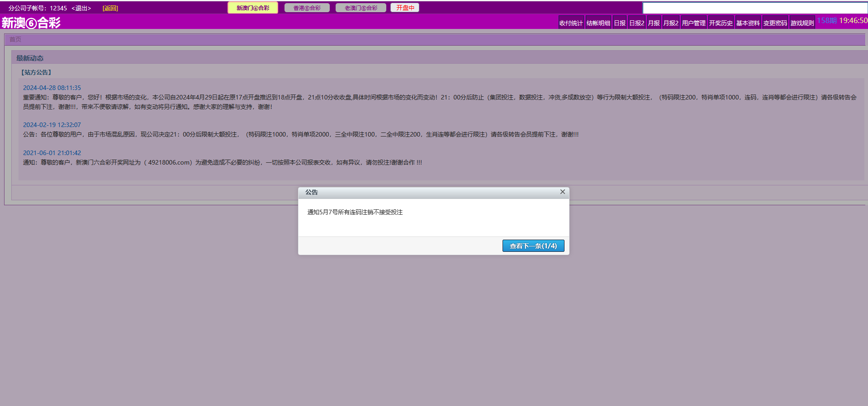Screen dimensions: 868x406
Task: Switch to the 香港⑥合彩 tab
Action: click(307, 8)
